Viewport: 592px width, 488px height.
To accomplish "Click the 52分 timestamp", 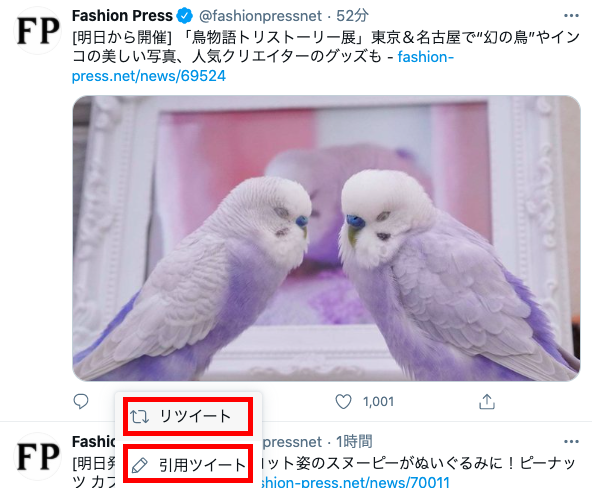I will [352, 16].
